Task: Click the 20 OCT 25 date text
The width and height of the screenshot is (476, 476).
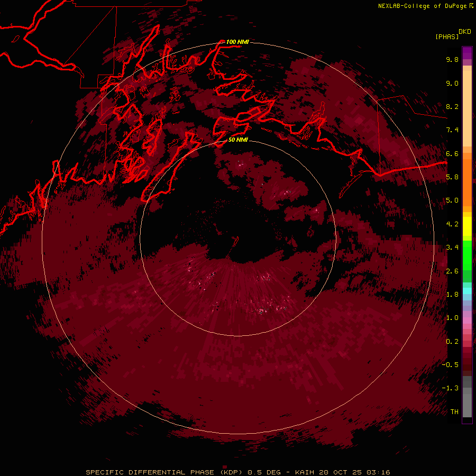Action: (340, 472)
